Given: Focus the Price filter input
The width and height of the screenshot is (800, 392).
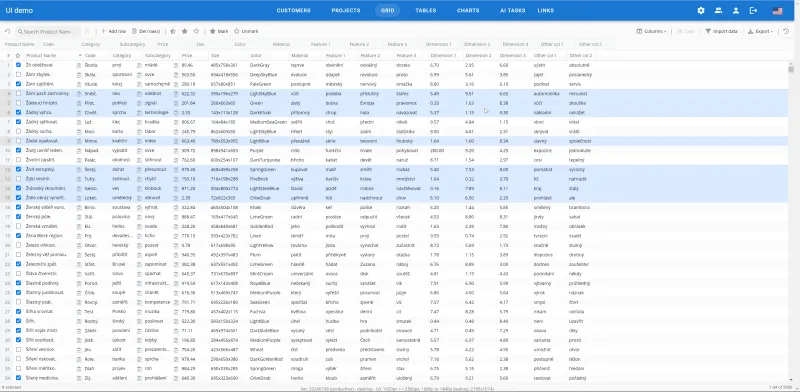Looking at the screenshot, I should (x=175, y=44).
